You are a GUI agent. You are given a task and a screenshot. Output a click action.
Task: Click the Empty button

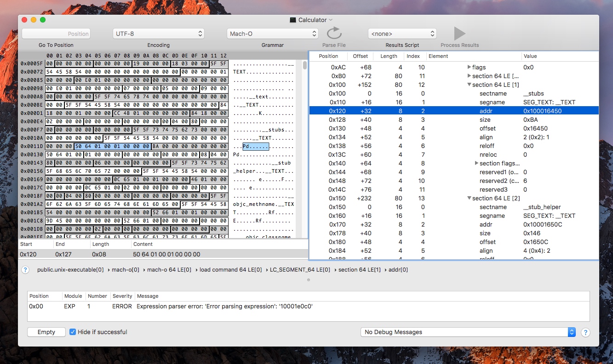46,332
